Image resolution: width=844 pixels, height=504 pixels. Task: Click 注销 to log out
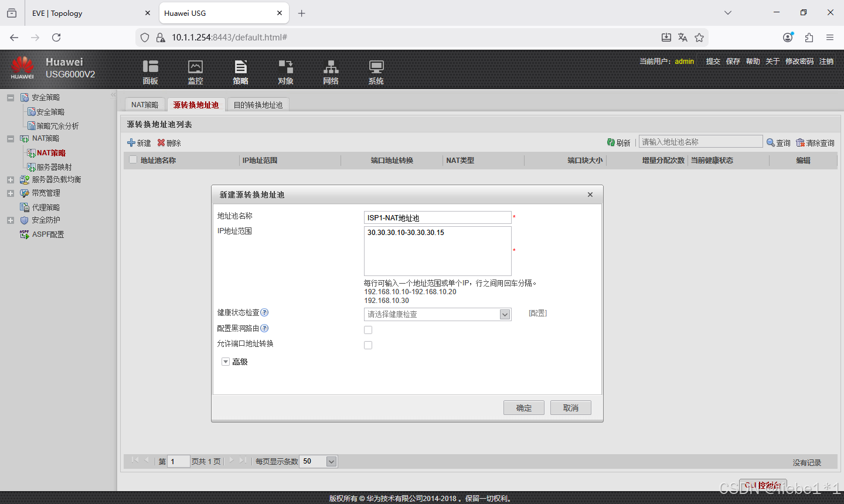click(x=826, y=61)
